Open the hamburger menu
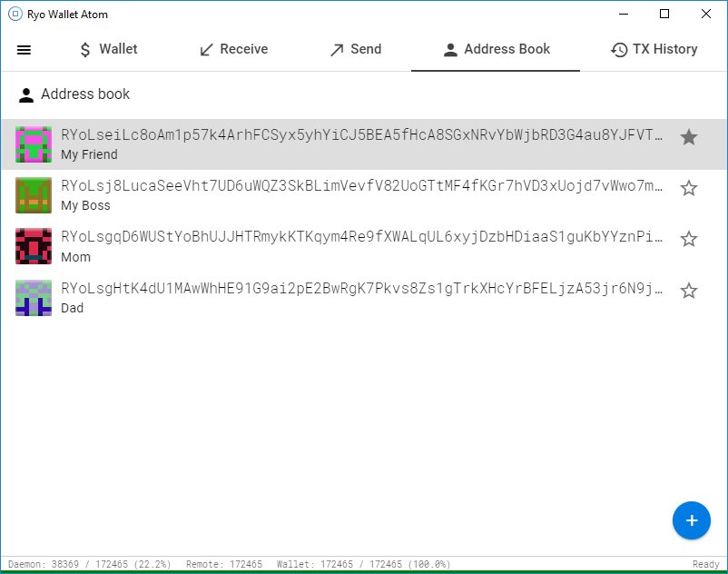Screen dimensions: 728x574 coord(24,50)
